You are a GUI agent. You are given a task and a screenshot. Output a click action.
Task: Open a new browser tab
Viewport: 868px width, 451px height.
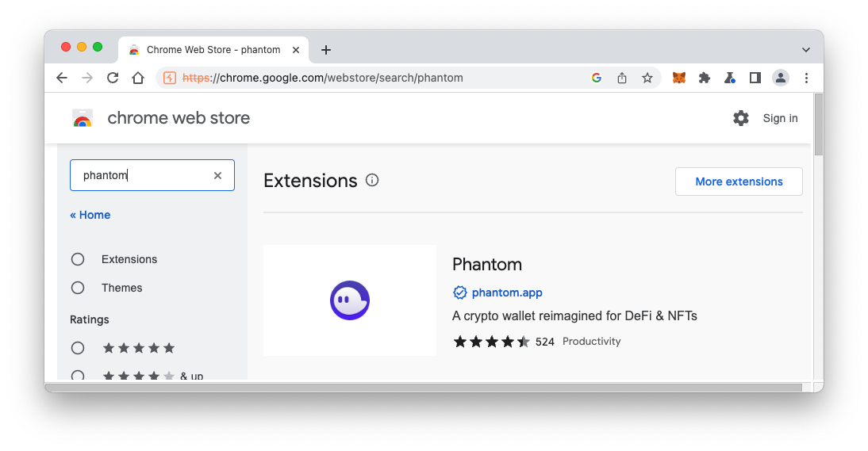pos(326,50)
